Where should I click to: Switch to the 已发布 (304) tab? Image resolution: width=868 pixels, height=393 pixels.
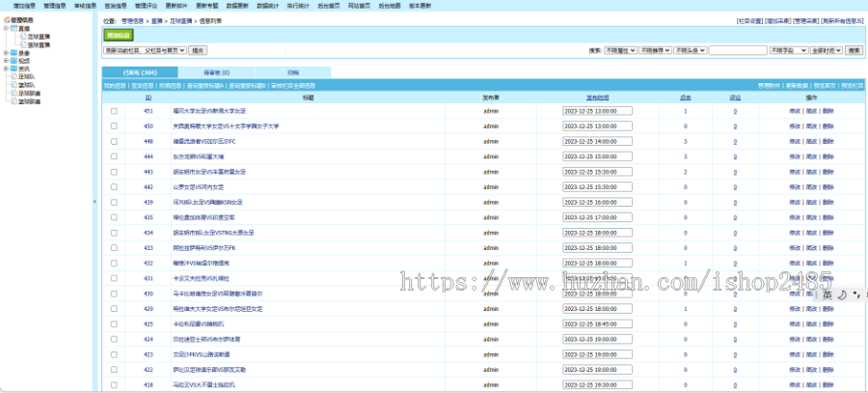point(140,72)
